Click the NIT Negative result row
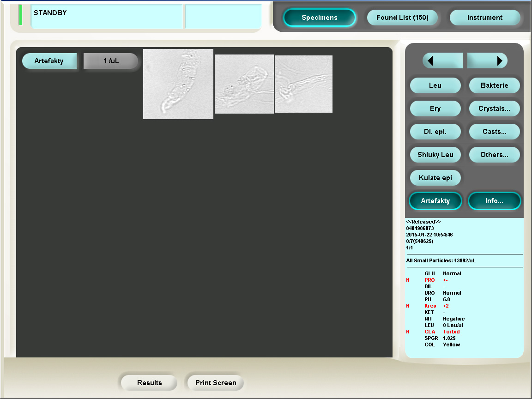Viewport: 532px width, 399px height. click(x=444, y=319)
